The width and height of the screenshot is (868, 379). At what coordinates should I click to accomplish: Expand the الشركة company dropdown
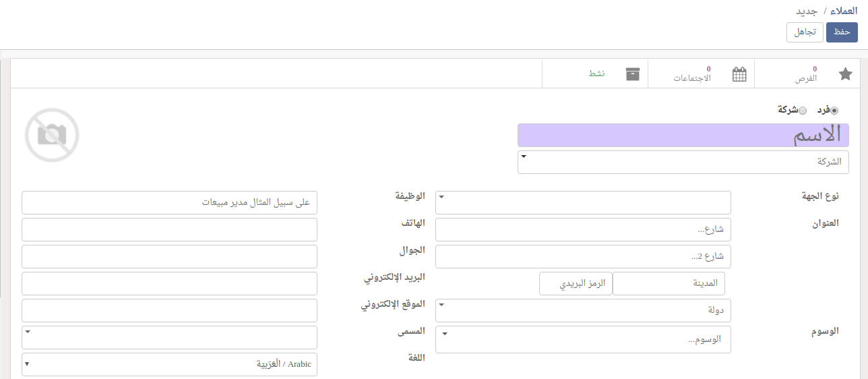pos(683,162)
